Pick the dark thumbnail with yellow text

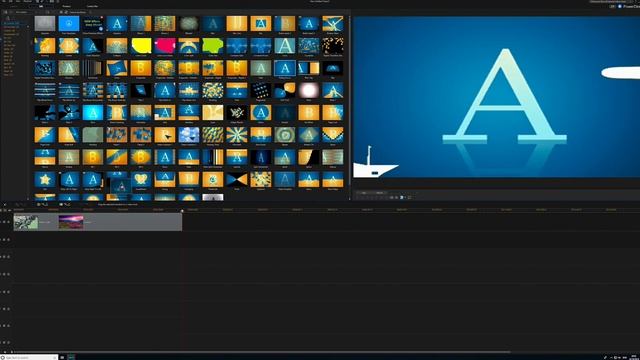(93, 24)
